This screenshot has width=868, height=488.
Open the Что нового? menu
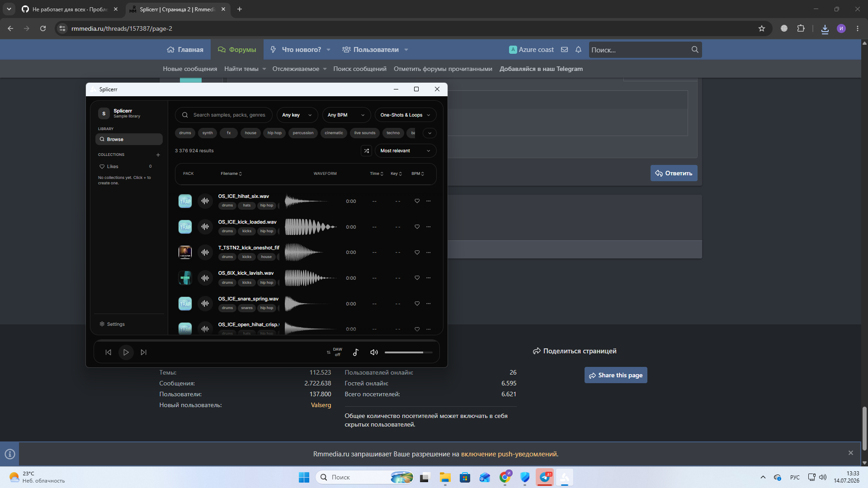300,50
